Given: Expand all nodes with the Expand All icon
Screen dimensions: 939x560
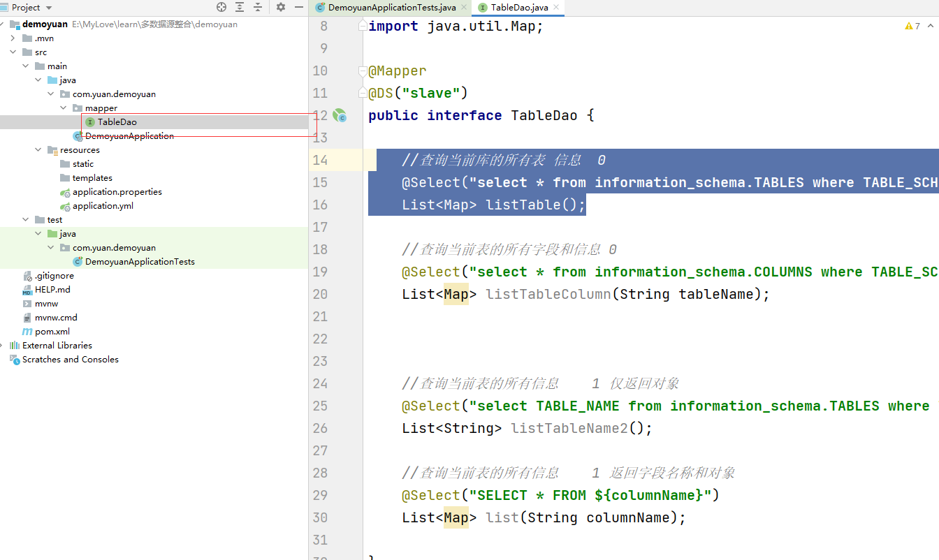Looking at the screenshot, I should coord(238,6).
